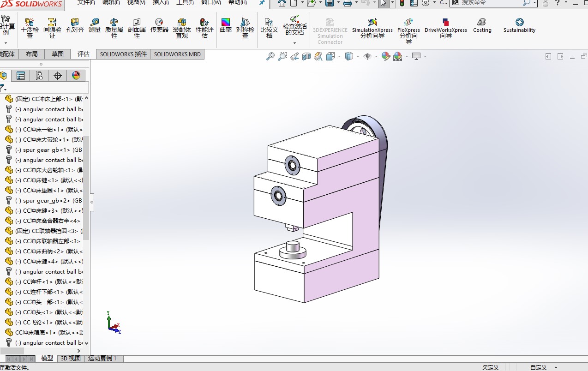
Task: Click the Print icon in the title bar
Action: (x=348, y=3)
